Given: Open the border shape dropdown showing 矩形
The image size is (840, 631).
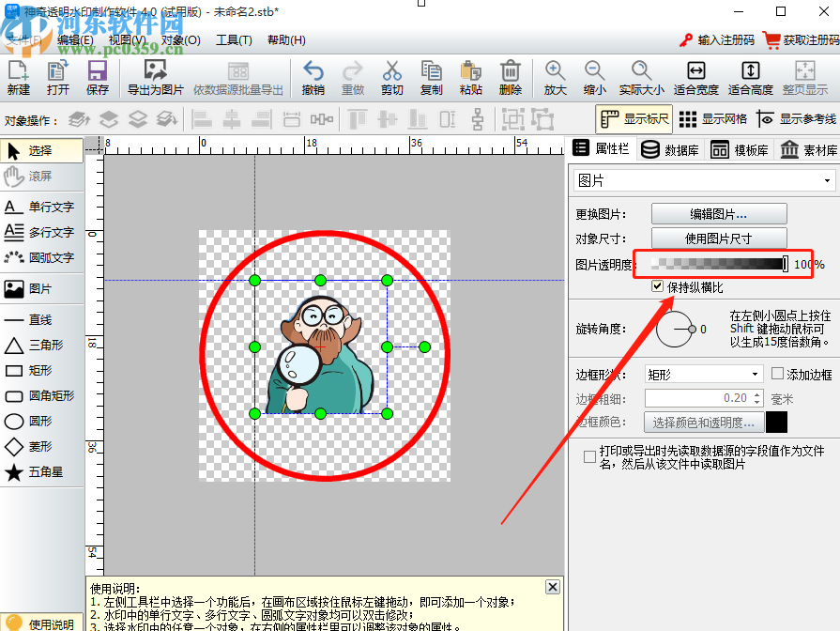Looking at the screenshot, I should (757, 374).
